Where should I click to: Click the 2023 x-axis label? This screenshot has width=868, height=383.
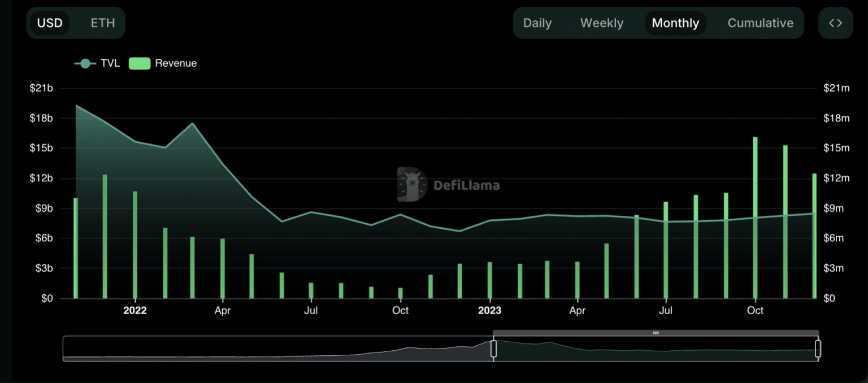[489, 311]
